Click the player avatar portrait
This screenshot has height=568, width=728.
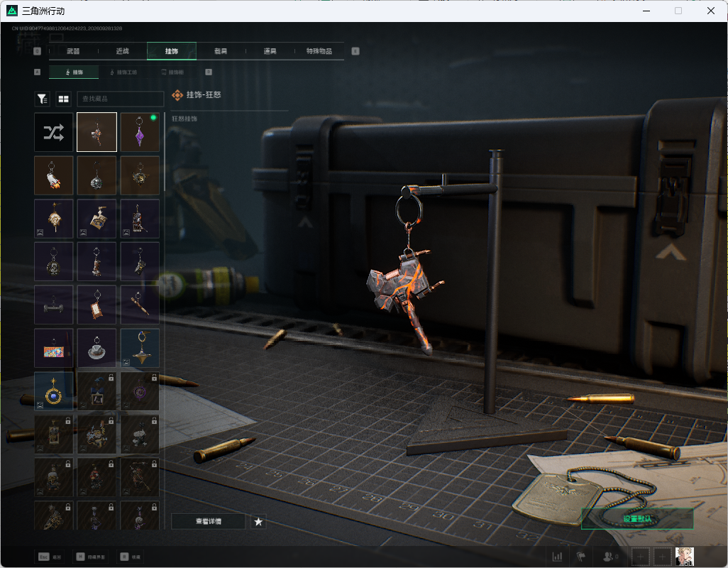(x=684, y=556)
